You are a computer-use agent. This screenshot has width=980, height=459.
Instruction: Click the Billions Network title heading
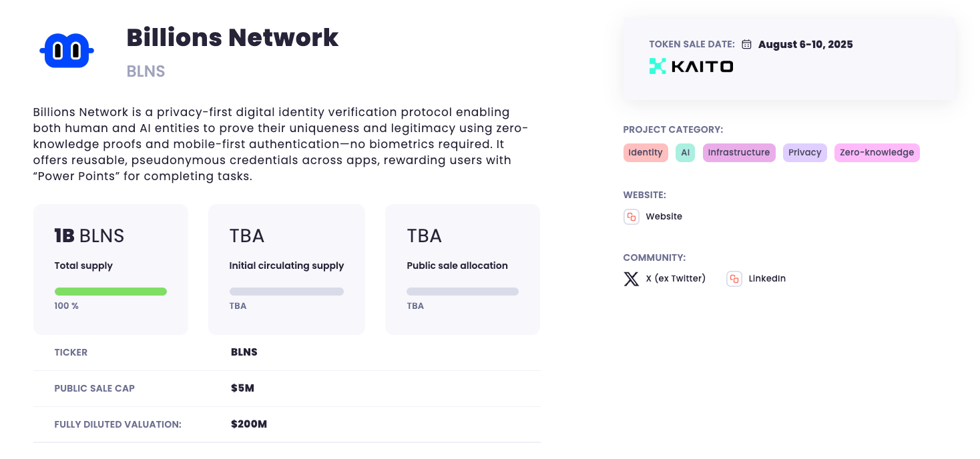(x=232, y=37)
